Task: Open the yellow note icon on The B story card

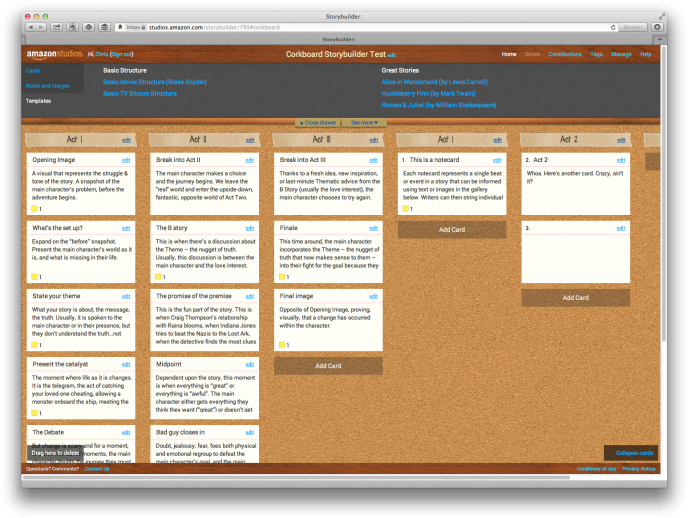Action: click(x=158, y=277)
